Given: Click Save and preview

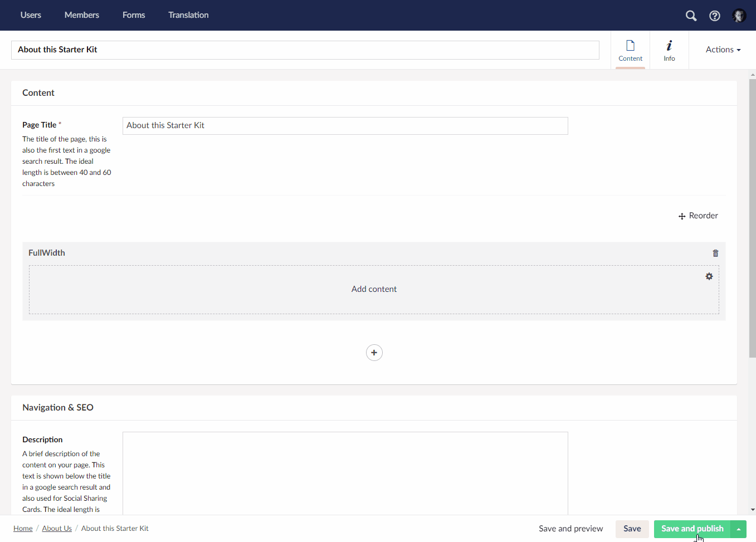Looking at the screenshot, I should [x=570, y=529].
